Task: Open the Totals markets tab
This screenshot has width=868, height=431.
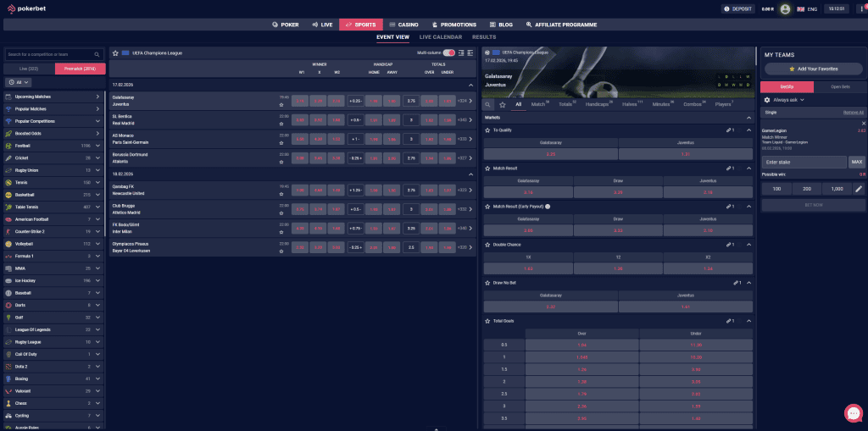Action: (x=567, y=104)
